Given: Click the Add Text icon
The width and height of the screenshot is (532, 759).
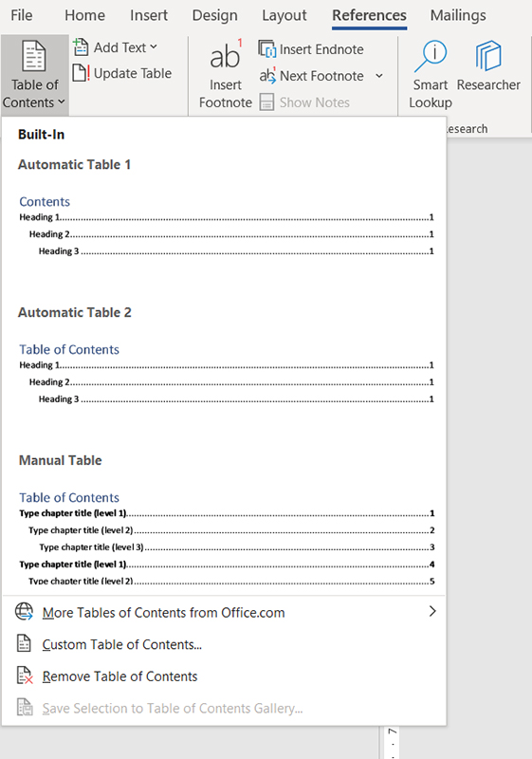Looking at the screenshot, I should tap(81, 47).
